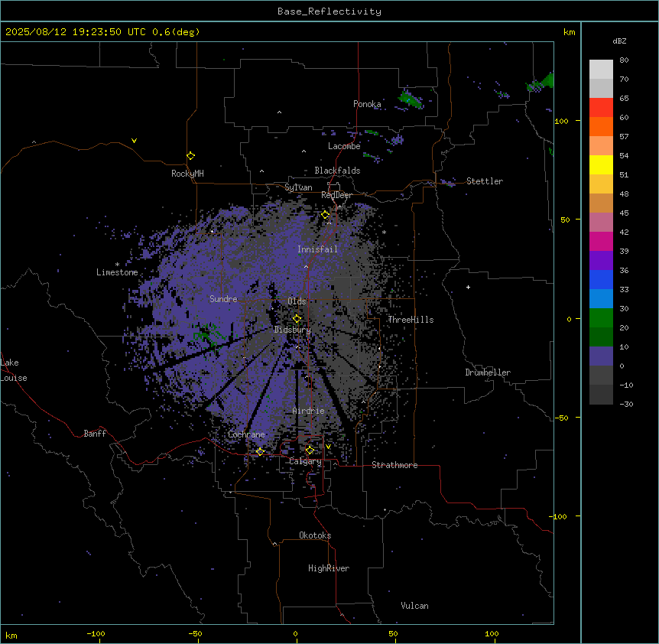Click the Cochrane town label
Viewport: 659px width, 644px height.
pos(246,434)
